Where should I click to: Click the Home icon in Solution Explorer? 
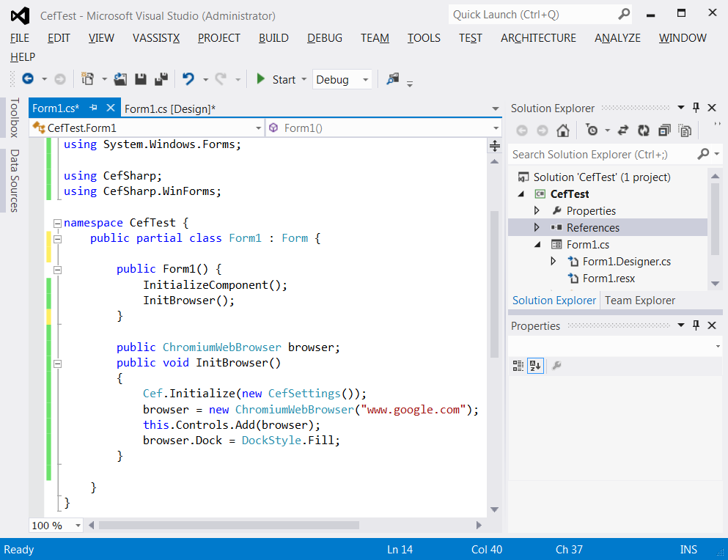563,130
